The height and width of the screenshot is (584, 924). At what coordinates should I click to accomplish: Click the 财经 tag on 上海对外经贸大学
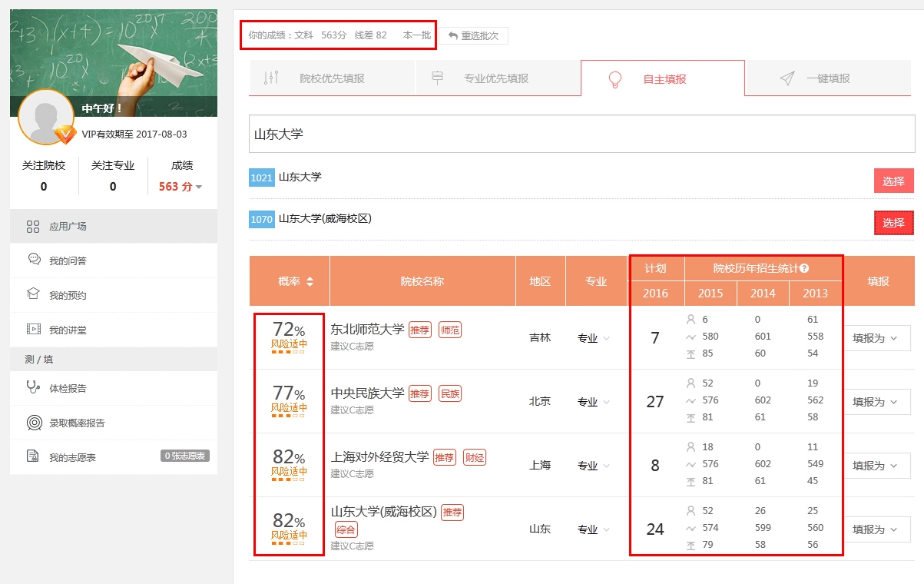pos(475,457)
